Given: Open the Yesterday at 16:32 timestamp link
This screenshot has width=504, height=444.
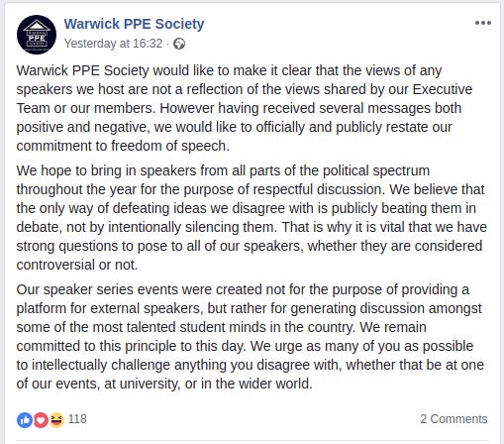Looking at the screenshot, I should 113,44.
